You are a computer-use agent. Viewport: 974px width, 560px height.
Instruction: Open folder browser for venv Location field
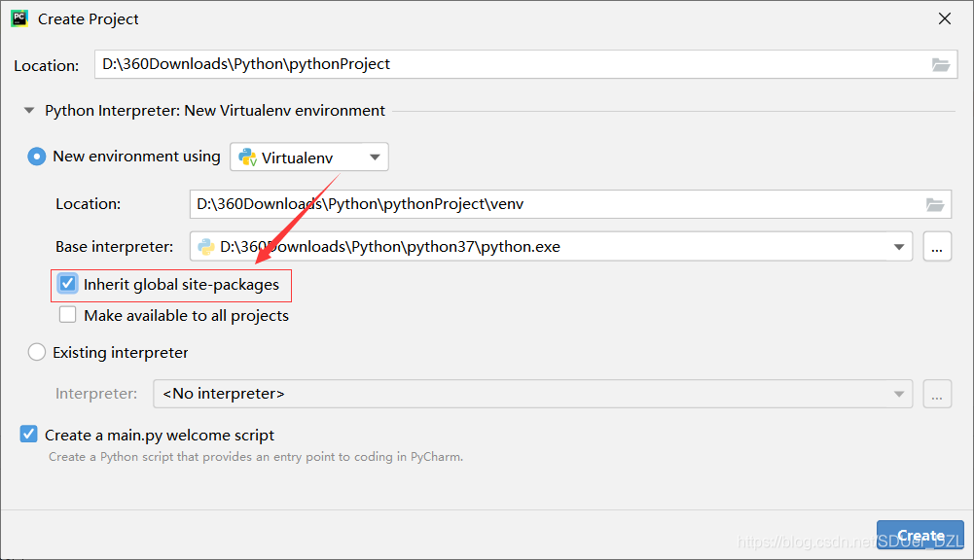(x=935, y=204)
